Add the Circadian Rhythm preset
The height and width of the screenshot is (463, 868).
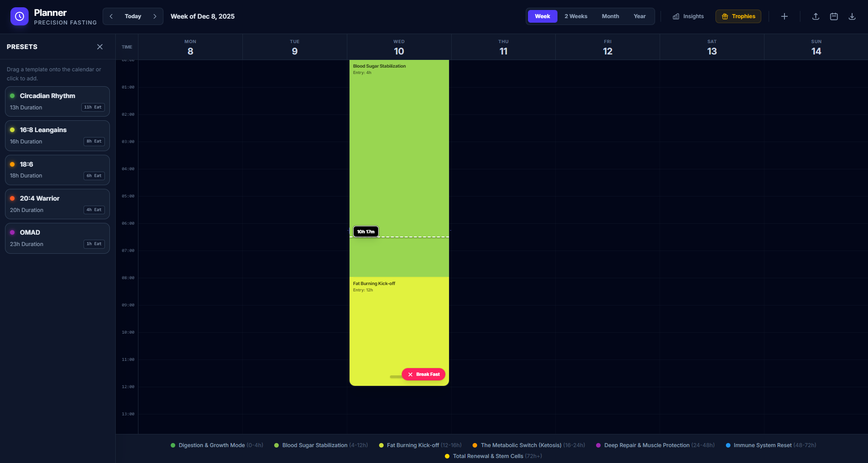click(x=57, y=102)
